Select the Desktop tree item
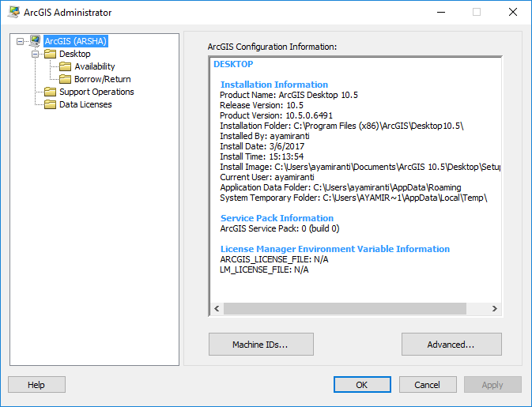Viewport: 532px width, 407px height. click(x=74, y=54)
